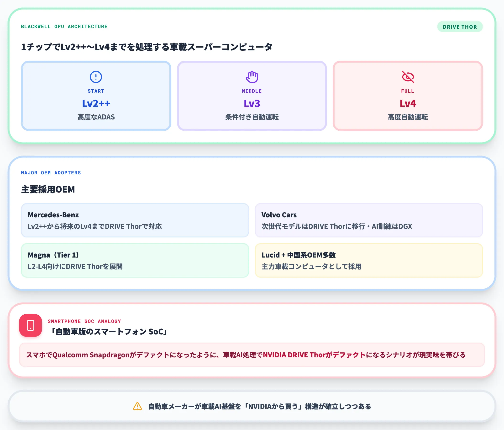Image resolution: width=504 pixels, height=430 pixels.
Task: Click the MAJOR OEM ADOPTERS label
Action: tap(51, 173)
